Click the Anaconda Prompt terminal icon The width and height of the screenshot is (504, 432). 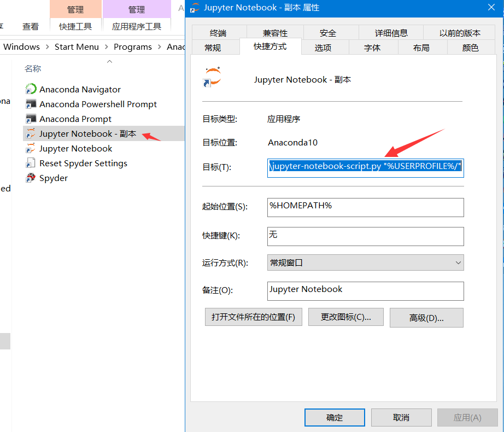(31, 119)
